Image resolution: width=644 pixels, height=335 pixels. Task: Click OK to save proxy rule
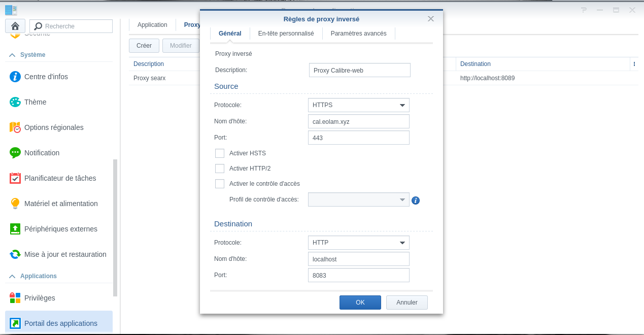360,303
